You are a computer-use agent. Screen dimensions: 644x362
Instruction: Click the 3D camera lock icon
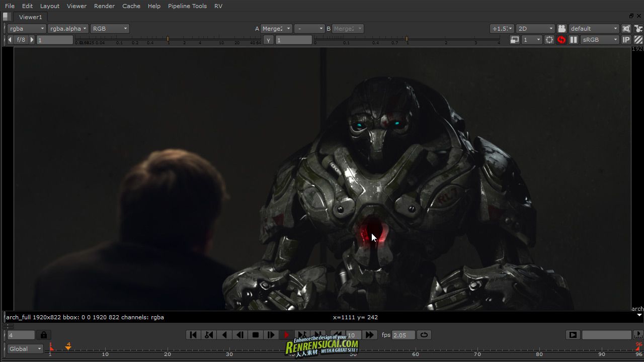(562, 29)
